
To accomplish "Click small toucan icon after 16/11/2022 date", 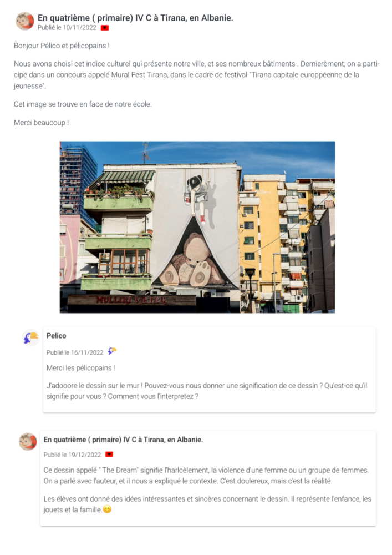I will 113,351.
